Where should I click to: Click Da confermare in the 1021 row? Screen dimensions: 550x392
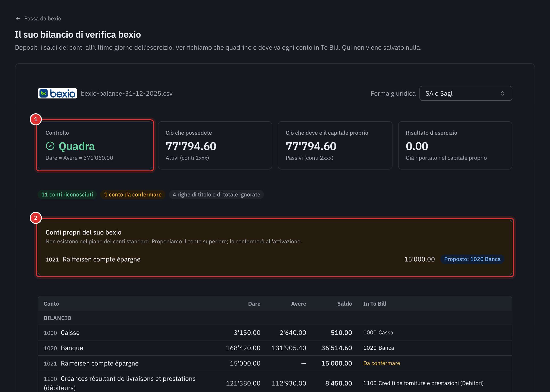click(x=381, y=363)
